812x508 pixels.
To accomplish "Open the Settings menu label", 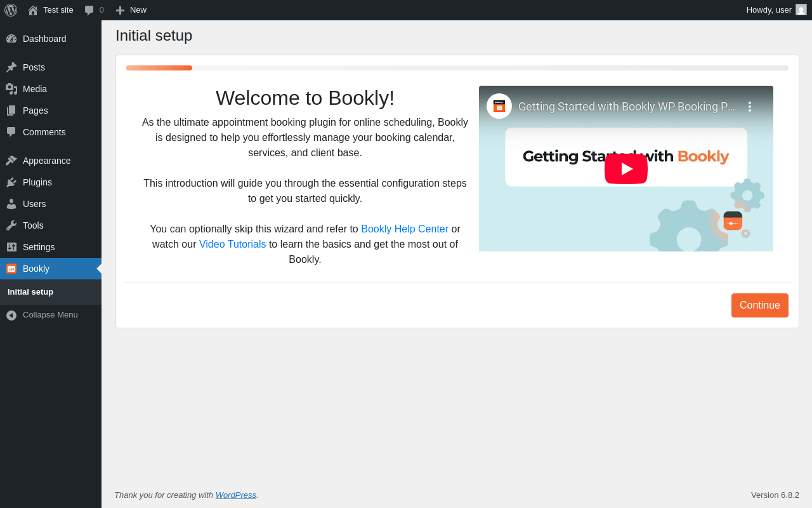I will 39,247.
